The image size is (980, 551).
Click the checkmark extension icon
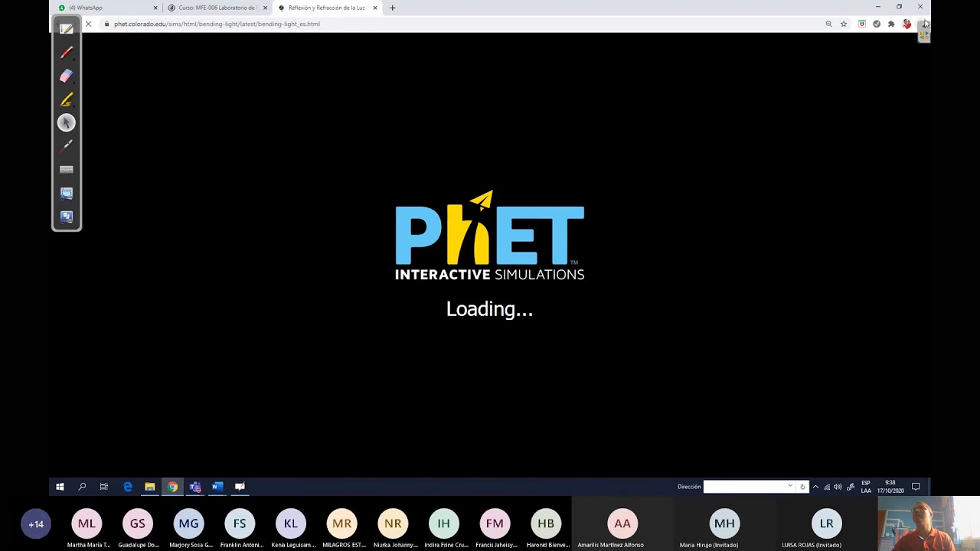click(x=877, y=24)
